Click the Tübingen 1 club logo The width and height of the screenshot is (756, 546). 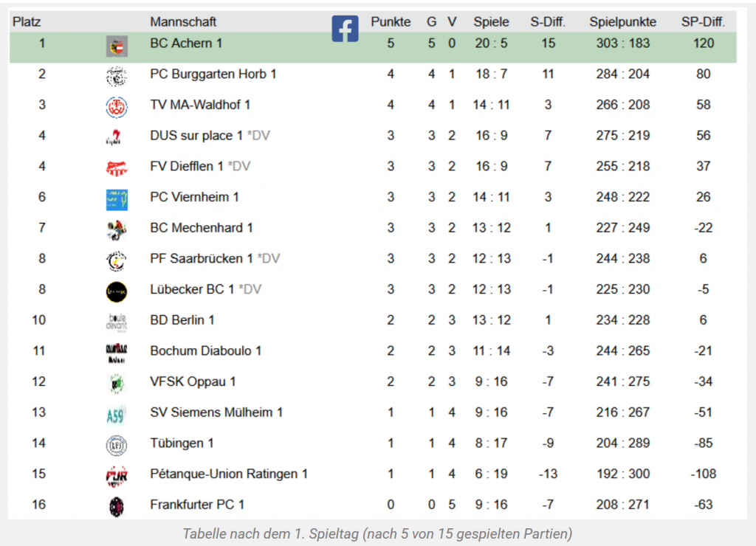point(117,445)
